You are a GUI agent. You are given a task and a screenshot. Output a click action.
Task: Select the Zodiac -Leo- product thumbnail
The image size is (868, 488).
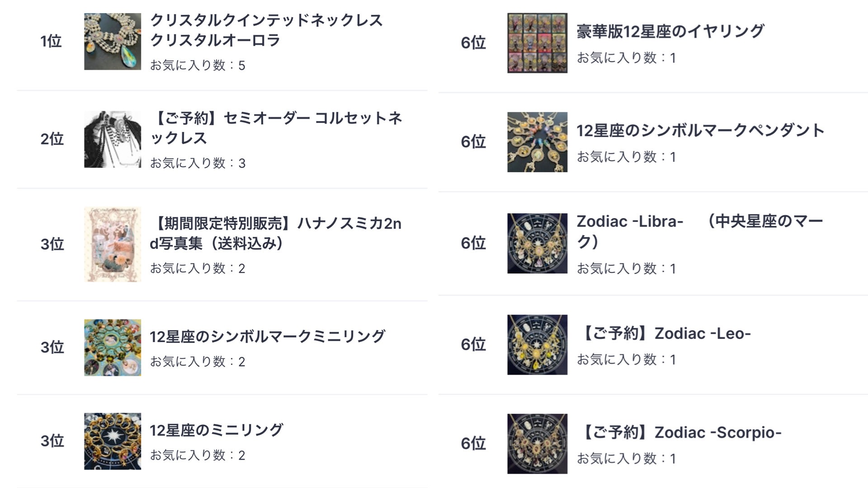coord(537,345)
